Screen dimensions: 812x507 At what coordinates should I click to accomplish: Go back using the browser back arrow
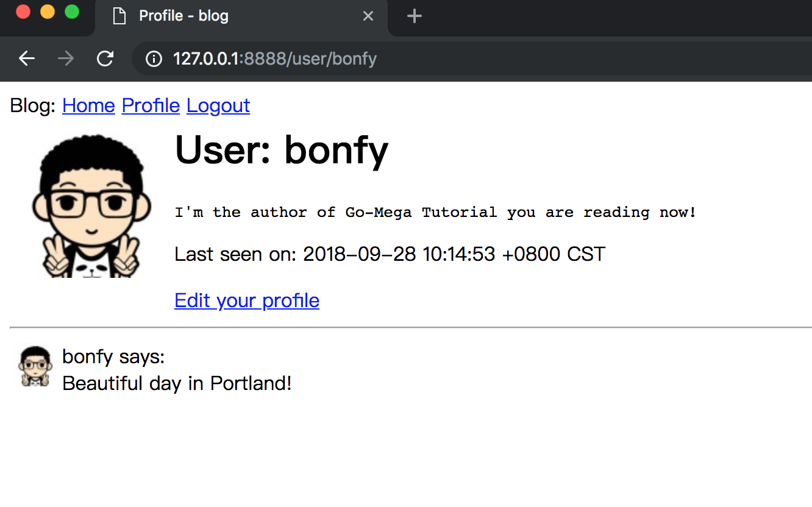(x=27, y=58)
